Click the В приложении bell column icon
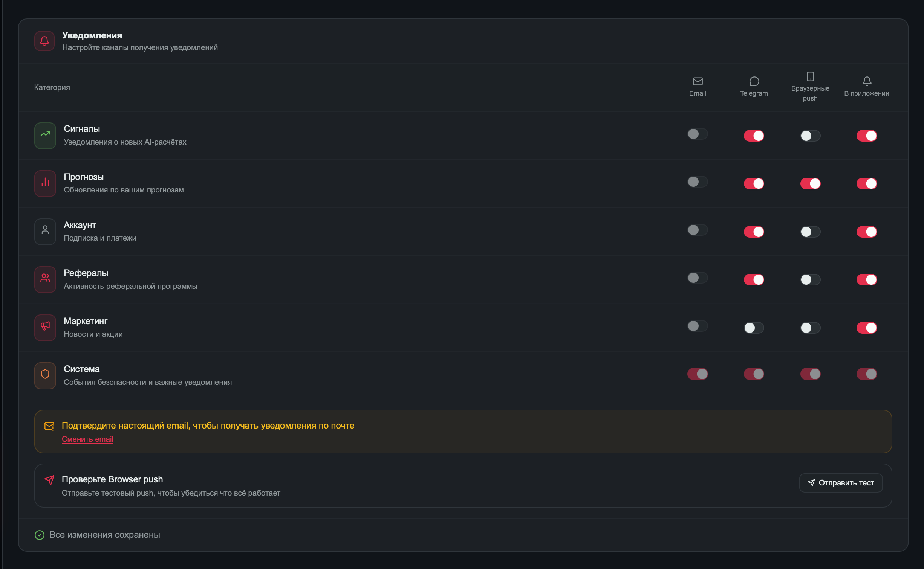Image resolution: width=924 pixels, height=569 pixels. point(867,81)
